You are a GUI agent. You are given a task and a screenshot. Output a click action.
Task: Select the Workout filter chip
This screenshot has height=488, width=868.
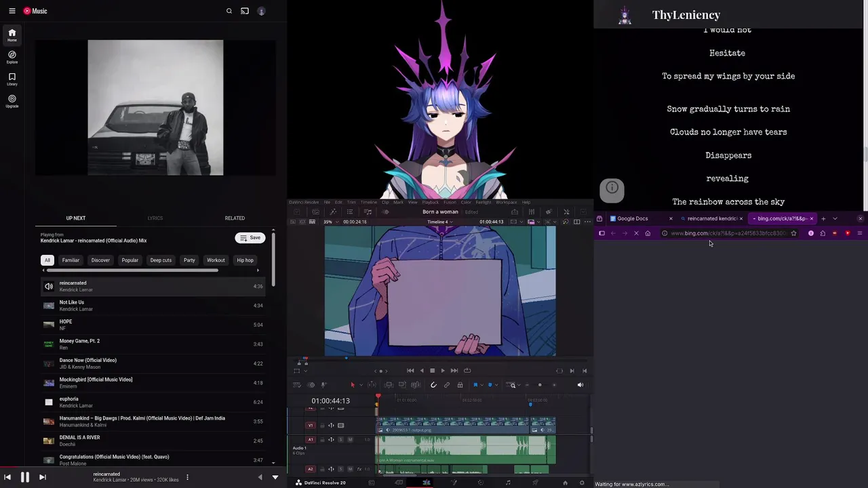coord(216,260)
